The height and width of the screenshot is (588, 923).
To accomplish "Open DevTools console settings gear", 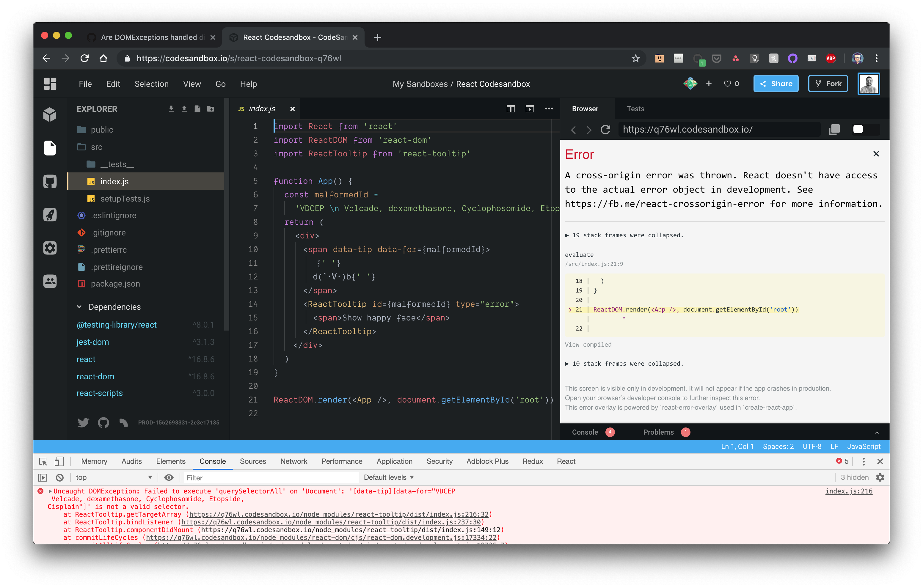I will point(880,478).
